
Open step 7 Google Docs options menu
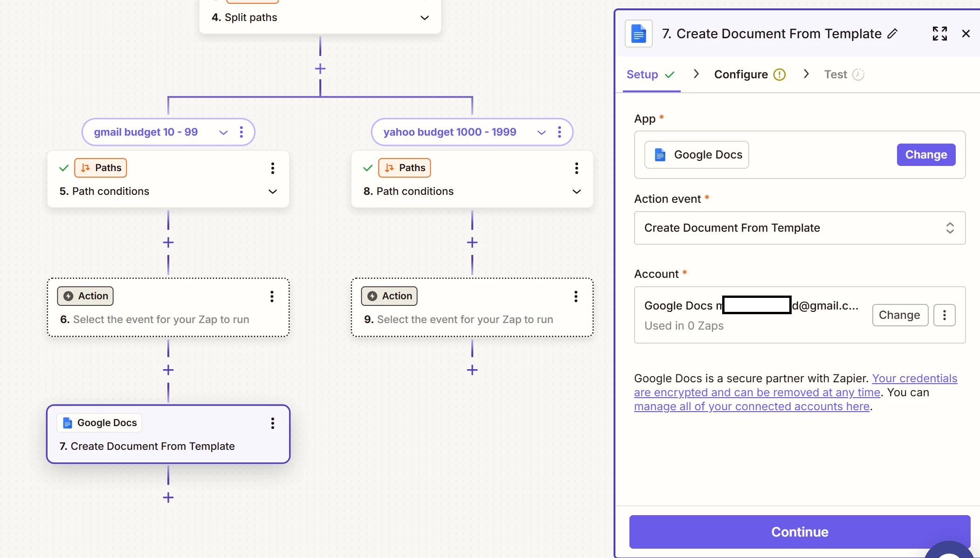coord(272,423)
